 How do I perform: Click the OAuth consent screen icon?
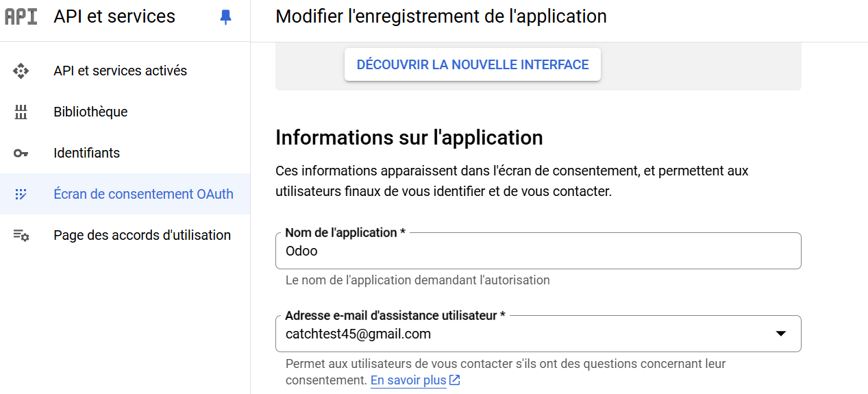tap(21, 194)
